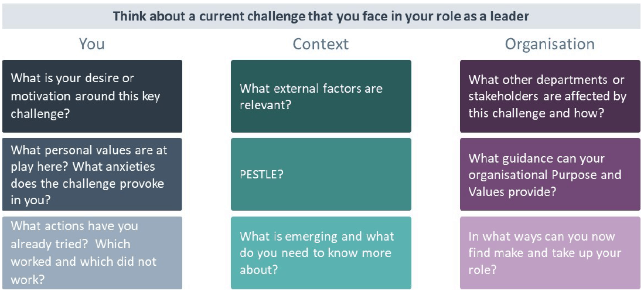Viewport: 644px width, 294px height.
Task: Select the 'Context' column heading
Action: point(321,44)
